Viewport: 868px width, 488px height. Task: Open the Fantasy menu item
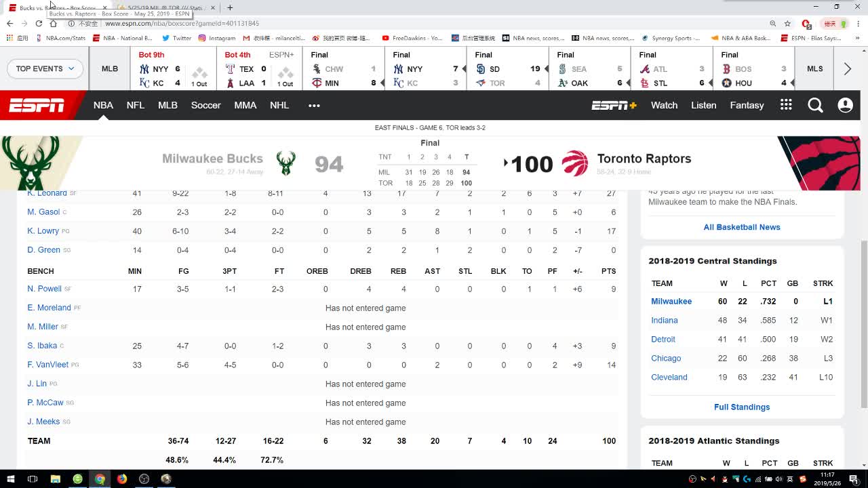pos(747,105)
